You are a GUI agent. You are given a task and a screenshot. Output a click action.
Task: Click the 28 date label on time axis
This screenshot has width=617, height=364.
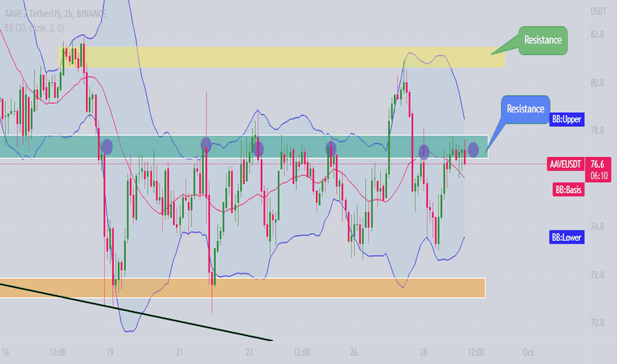point(424,352)
